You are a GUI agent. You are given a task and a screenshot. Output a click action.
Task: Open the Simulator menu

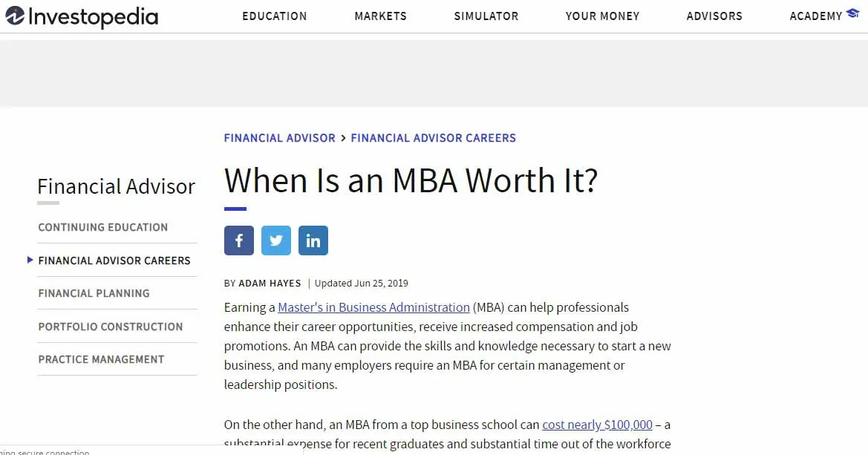tap(486, 16)
